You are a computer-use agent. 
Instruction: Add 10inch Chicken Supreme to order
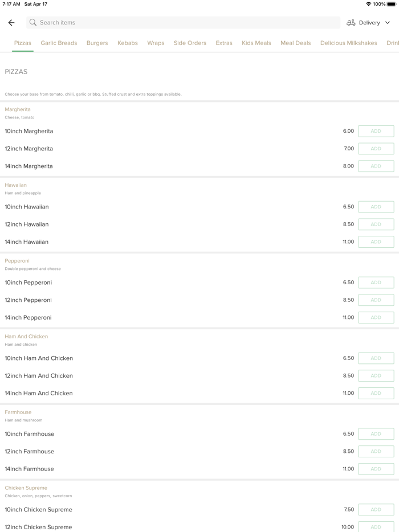(376, 510)
